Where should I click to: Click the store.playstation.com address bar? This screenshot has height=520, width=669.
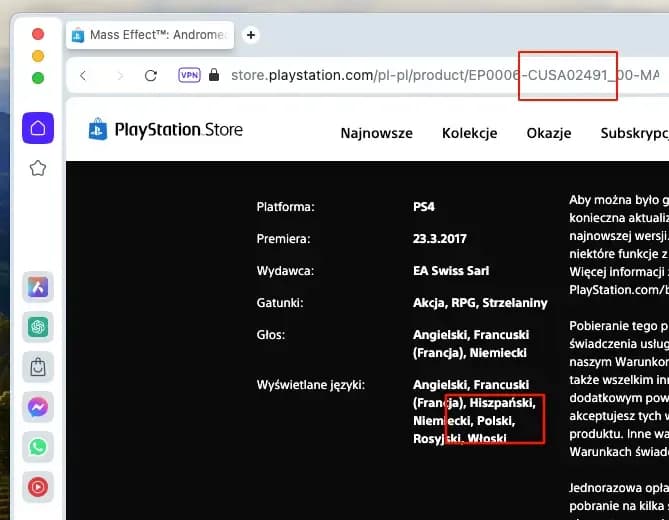(440, 75)
